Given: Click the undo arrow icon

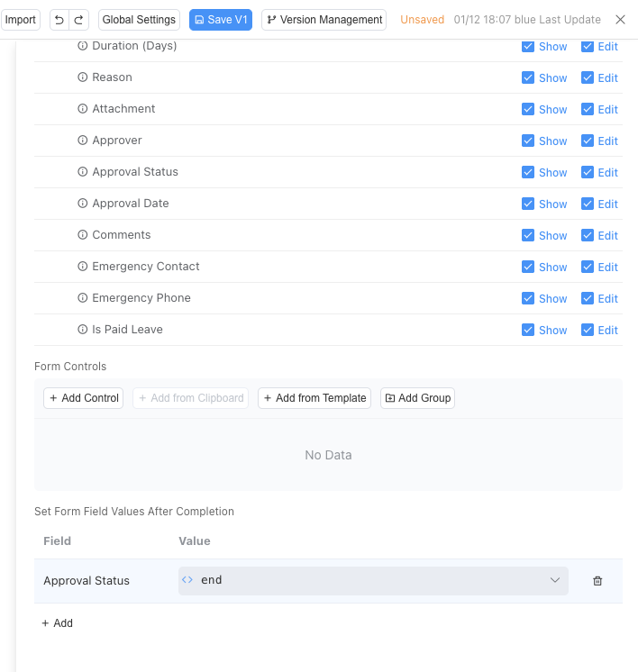Looking at the screenshot, I should [59, 20].
